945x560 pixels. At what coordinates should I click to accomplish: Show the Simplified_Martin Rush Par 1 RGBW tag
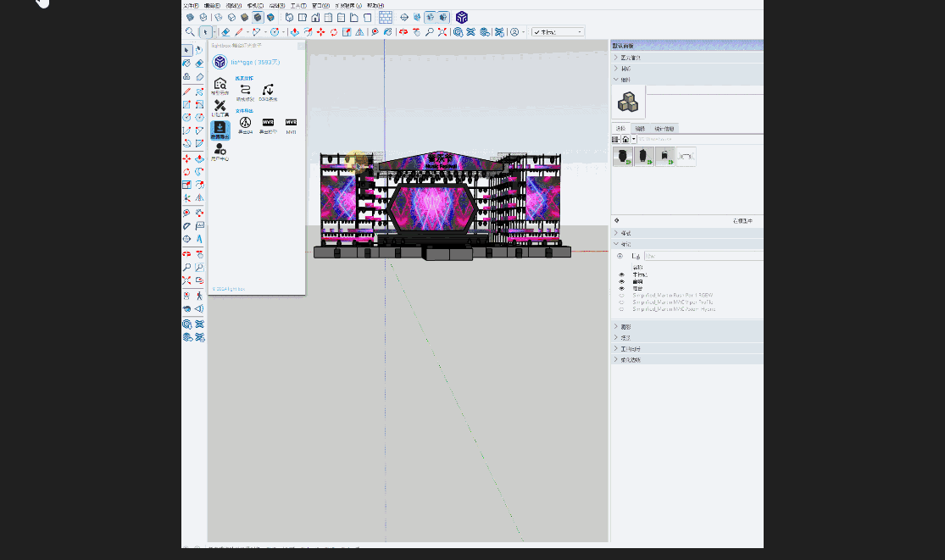tap(621, 295)
